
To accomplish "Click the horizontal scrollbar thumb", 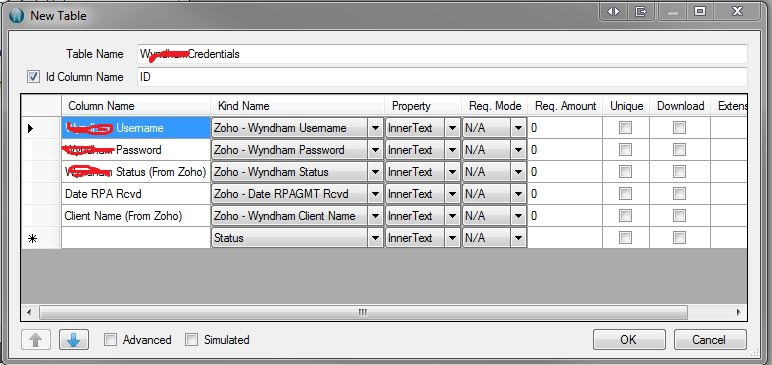I will [363, 312].
